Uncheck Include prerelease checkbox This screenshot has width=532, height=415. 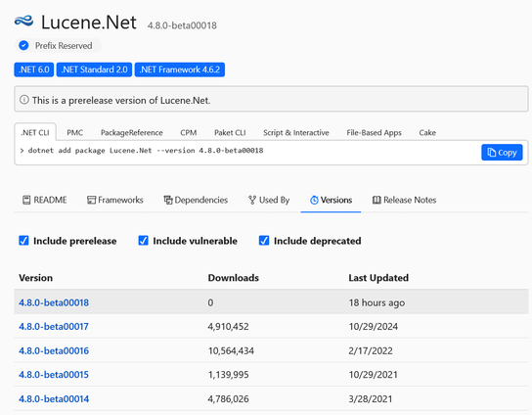[x=23, y=241]
